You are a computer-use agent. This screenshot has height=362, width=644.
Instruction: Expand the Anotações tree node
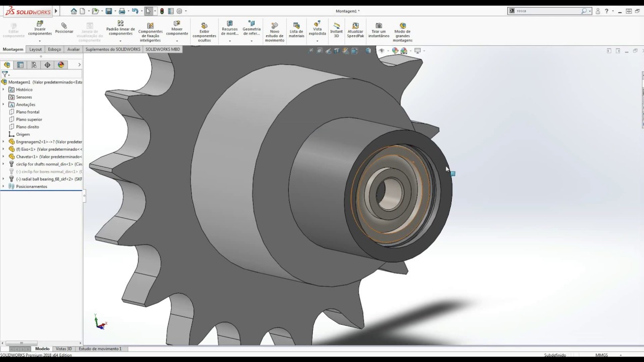click(4, 105)
